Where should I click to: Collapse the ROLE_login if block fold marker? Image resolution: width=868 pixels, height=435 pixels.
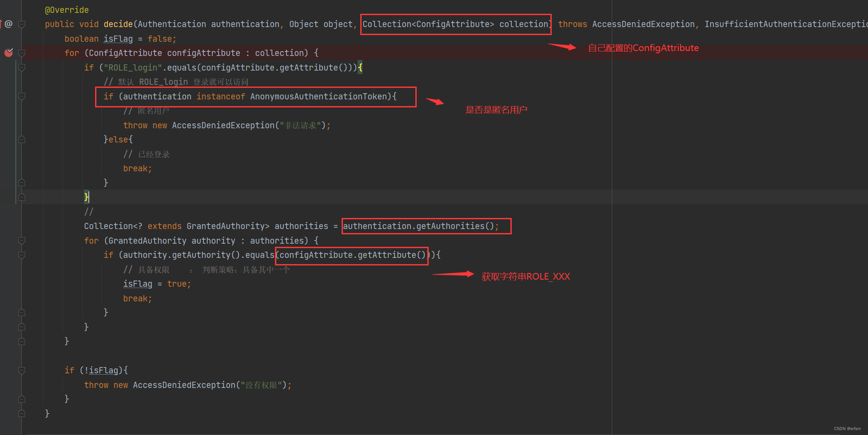click(21, 68)
